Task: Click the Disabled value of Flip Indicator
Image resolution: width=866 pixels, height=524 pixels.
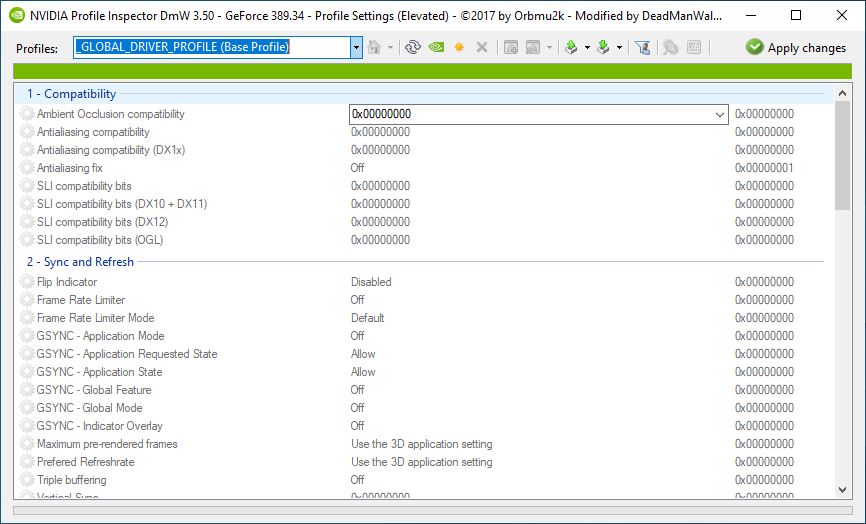Action: pos(371,282)
